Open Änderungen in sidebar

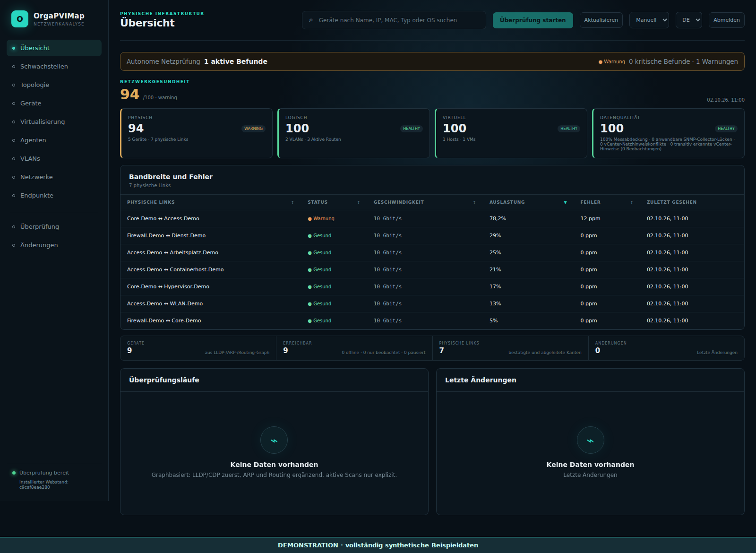coord(54,245)
